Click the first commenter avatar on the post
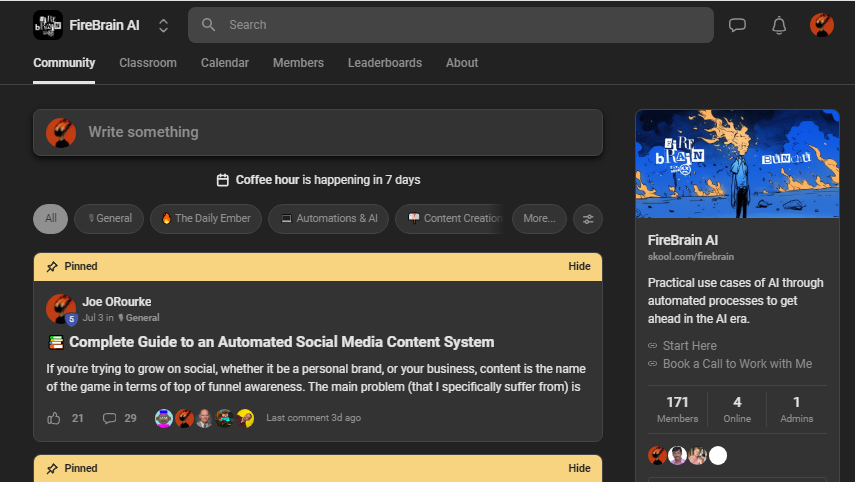This screenshot has width=855, height=482. coord(164,418)
